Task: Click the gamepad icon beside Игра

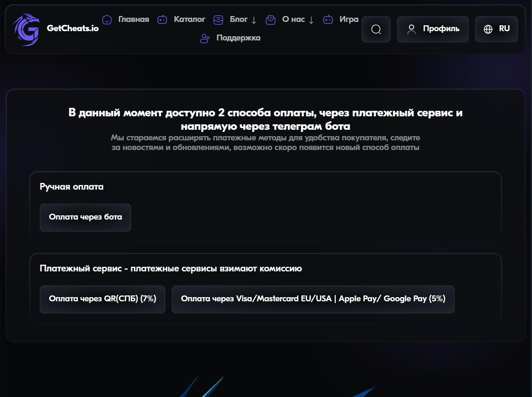Action: point(328,19)
